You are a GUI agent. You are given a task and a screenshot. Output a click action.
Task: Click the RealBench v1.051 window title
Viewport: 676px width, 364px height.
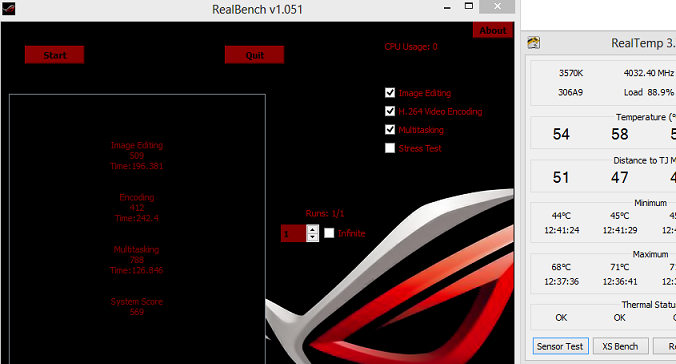[x=257, y=9]
